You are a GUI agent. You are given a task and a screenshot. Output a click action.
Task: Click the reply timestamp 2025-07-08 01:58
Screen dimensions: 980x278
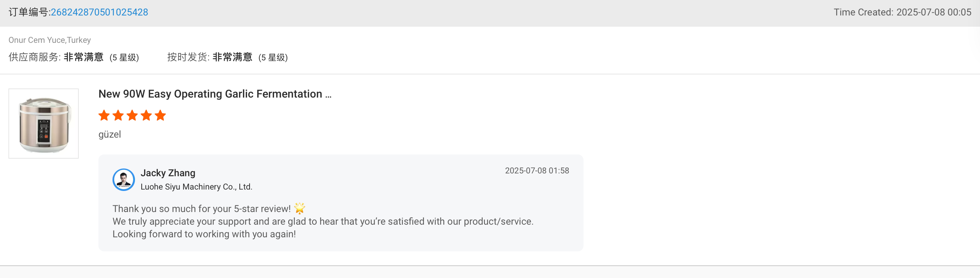(x=537, y=171)
